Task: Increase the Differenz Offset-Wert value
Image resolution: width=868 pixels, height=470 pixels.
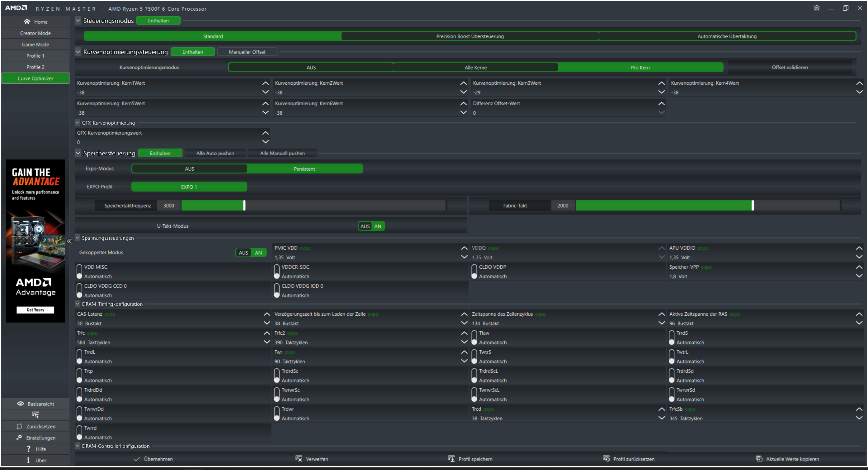Action: (661, 104)
